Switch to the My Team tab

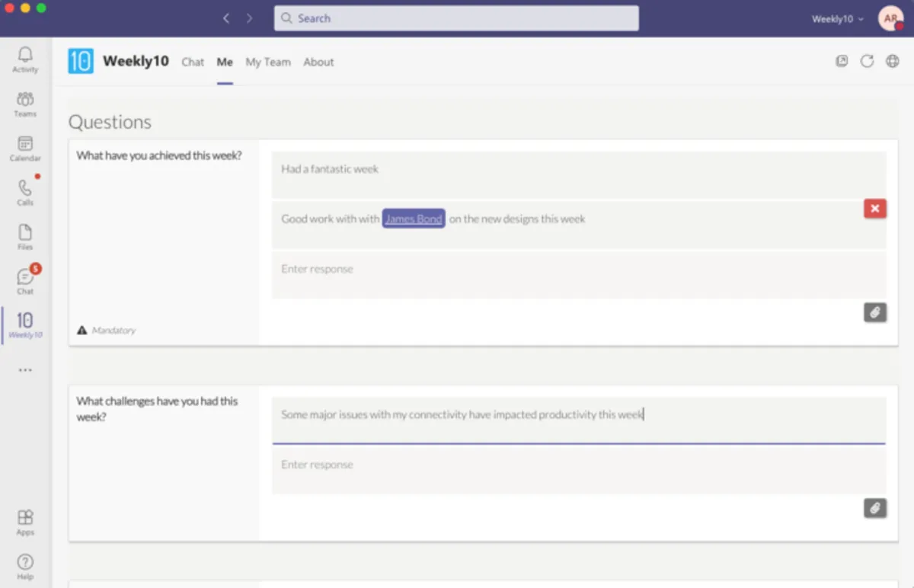click(x=268, y=62)
